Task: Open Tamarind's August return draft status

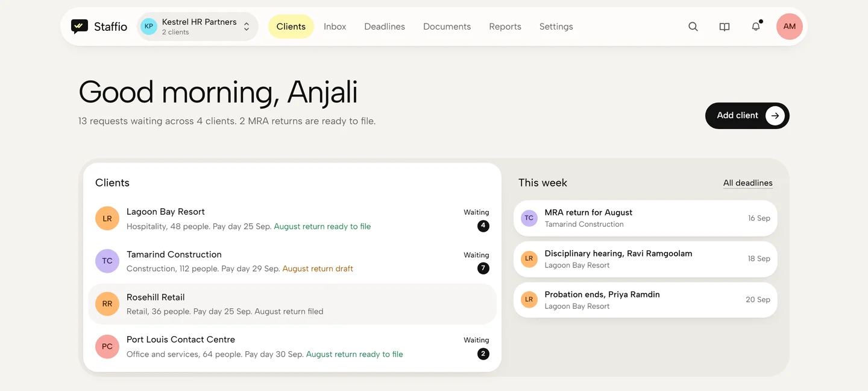Action: pyautogui.click(x=318, y=269)
